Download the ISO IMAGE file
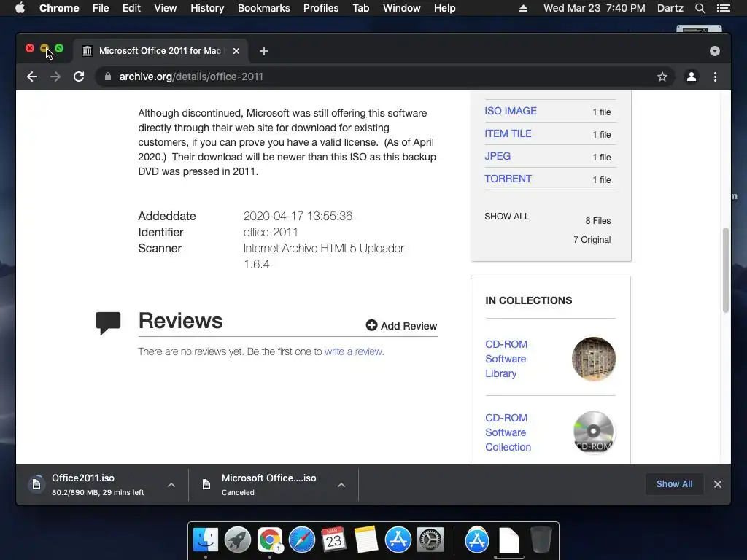The height and width of the screenshot is (560, 747). (x=510, y=111)
